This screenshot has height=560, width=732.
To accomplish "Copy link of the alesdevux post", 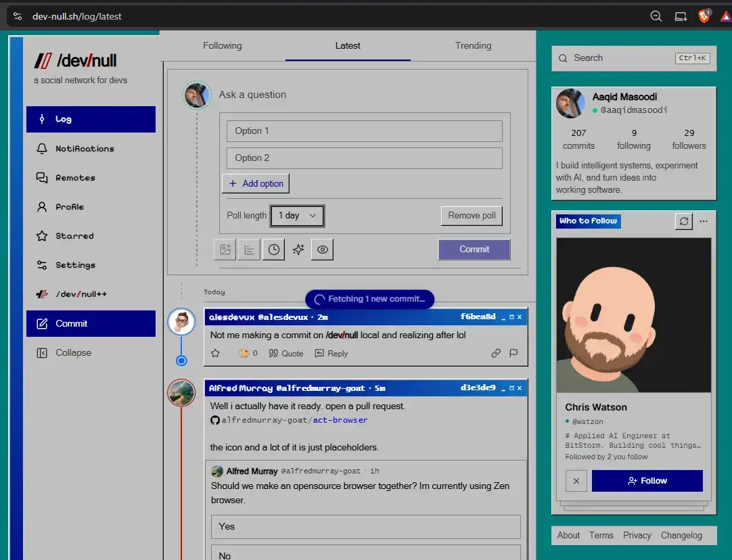I will tap(496, 353).
